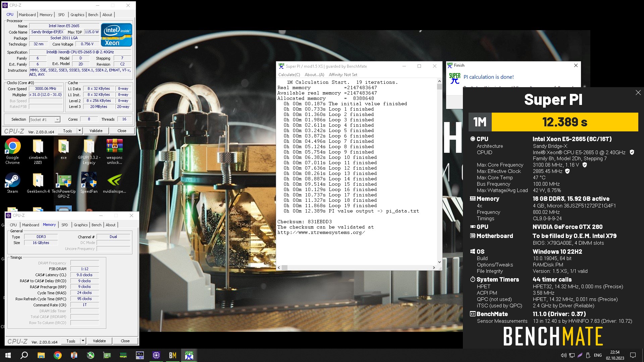The width and height of the screenshot is (644, 362).
Task: Open Chrome from the taskbar
Action: (x=58, y=355)
